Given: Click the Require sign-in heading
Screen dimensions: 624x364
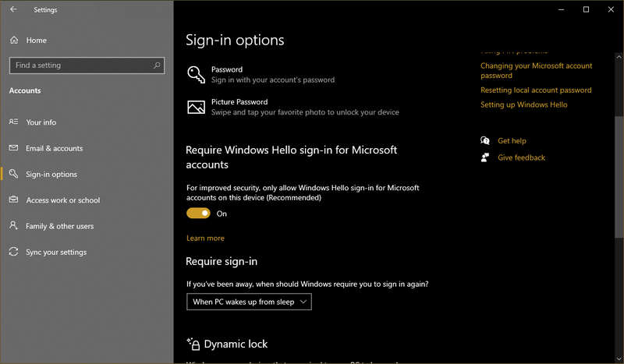Looking at the screenshot, I should (x=222, y=261).
